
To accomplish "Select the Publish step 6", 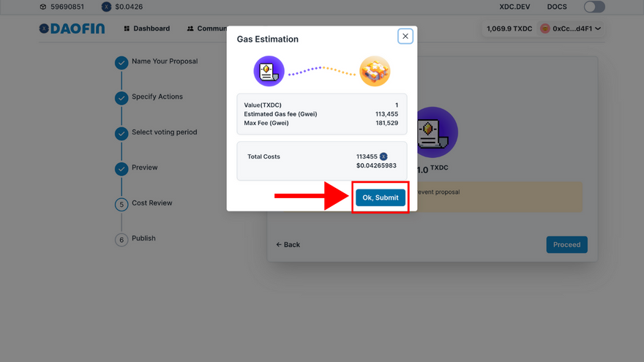I will (x=135, y=239).
